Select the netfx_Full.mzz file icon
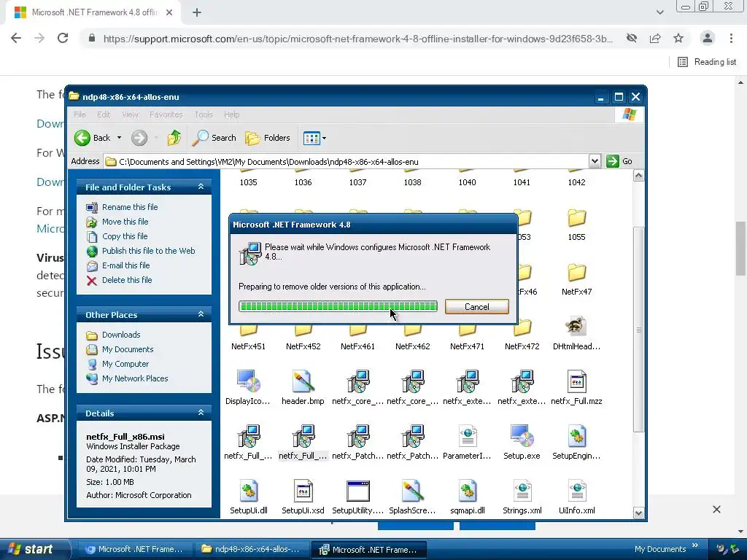This screenshot has height=560, width=747. click(576, 381)
